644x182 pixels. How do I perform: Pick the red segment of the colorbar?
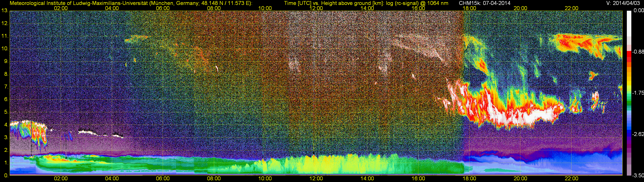629,54
